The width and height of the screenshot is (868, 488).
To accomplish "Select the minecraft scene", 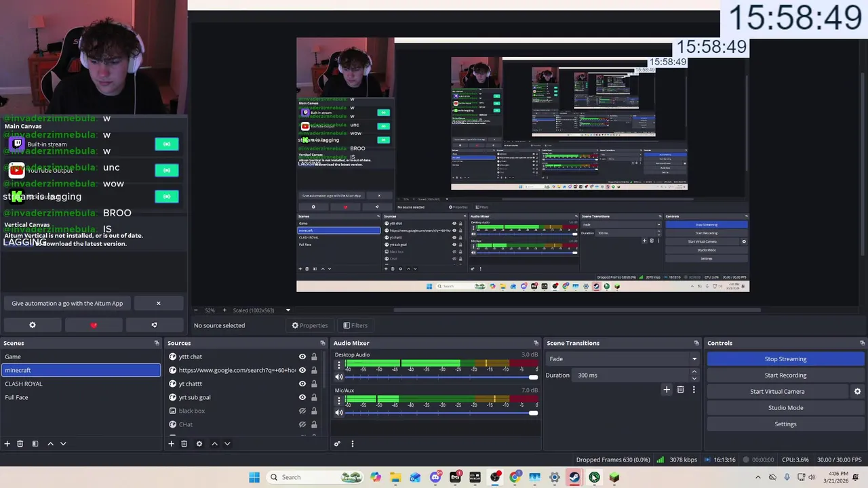I will pyautogui.click(x=81, y=370).
